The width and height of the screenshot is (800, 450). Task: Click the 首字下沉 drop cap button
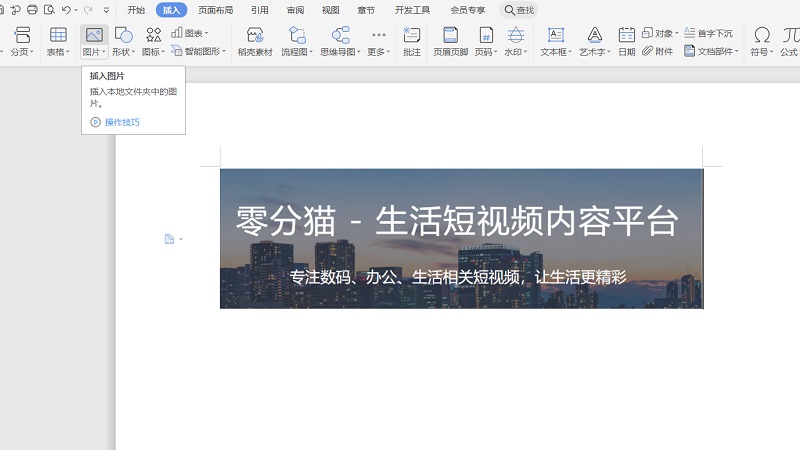point(708,33)
